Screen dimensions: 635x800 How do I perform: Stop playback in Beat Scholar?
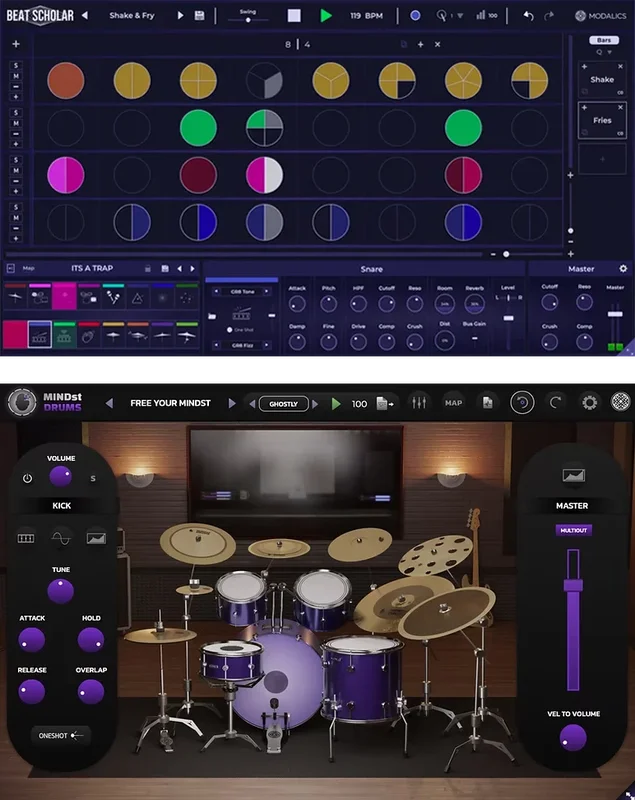point(294,16)
